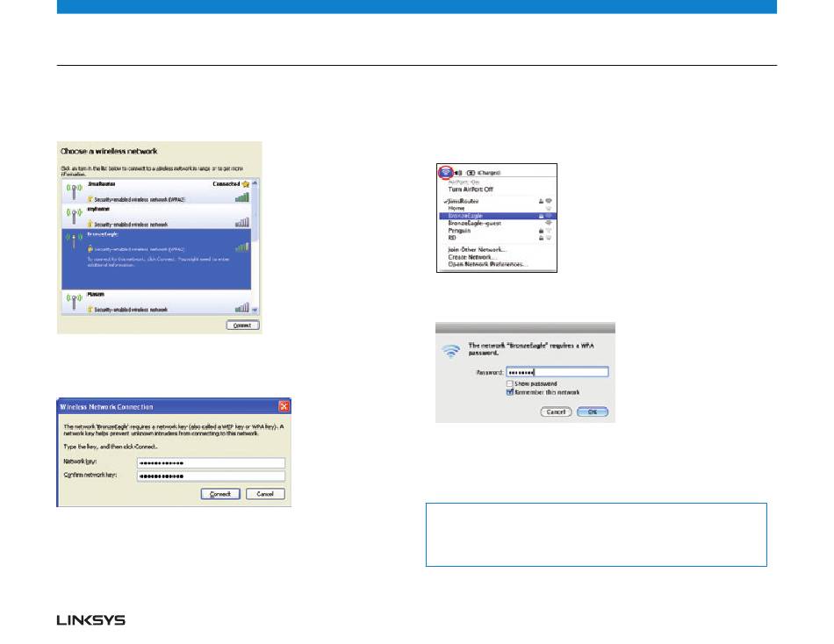834x644 pixels.
Task: Select Join Other Network menu entry
Action: click(479, 249)
